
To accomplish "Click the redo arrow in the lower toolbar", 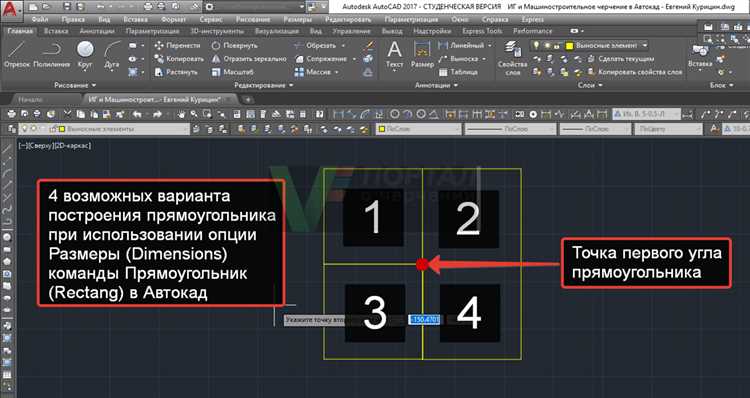I will (157, 114).
